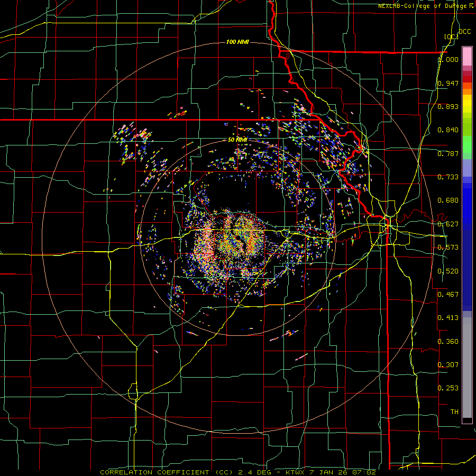Click the 0.413 value on the legend
The width and height of the screenshot is (476, 476).
pos(448,318)
